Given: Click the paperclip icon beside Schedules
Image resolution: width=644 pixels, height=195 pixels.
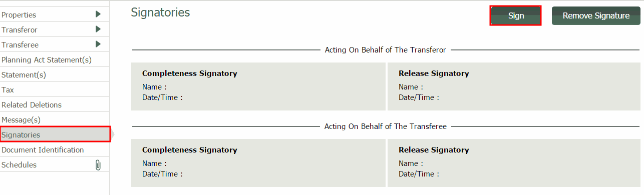Looking at the screenshot, I should tap(98, 165).
